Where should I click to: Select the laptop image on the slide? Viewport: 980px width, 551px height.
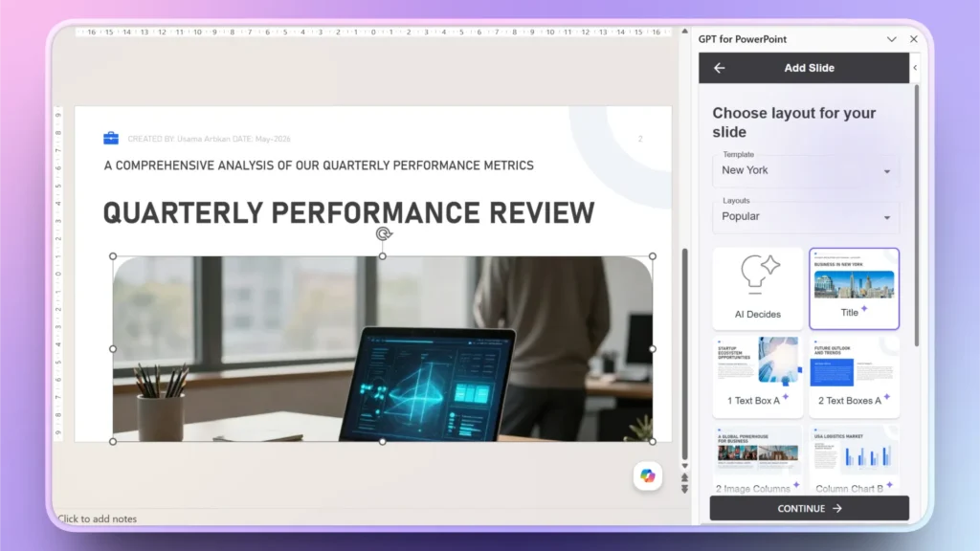[x=383, y=348]
